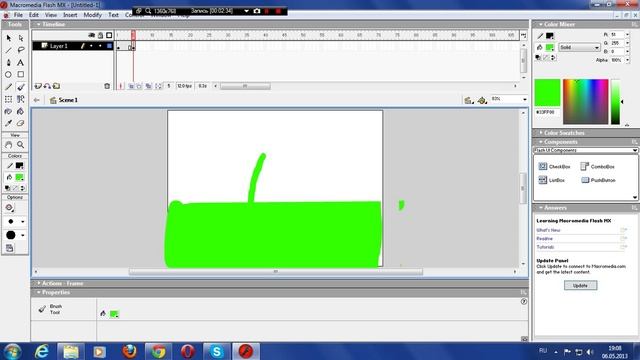
Task: Select the CheckBox component
Action: [x=554, y=167]
